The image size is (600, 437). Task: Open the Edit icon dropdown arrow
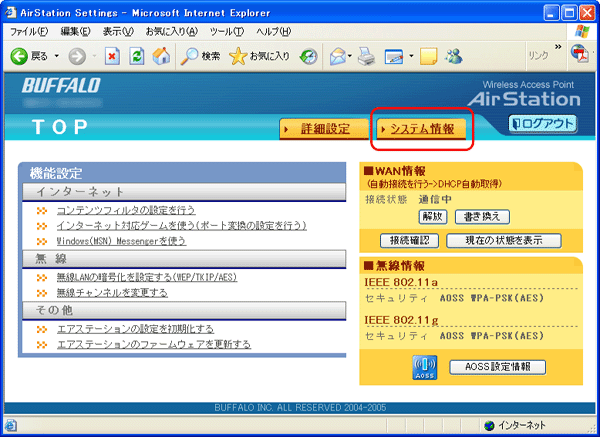pyautogui.click(x=411, y=56)
